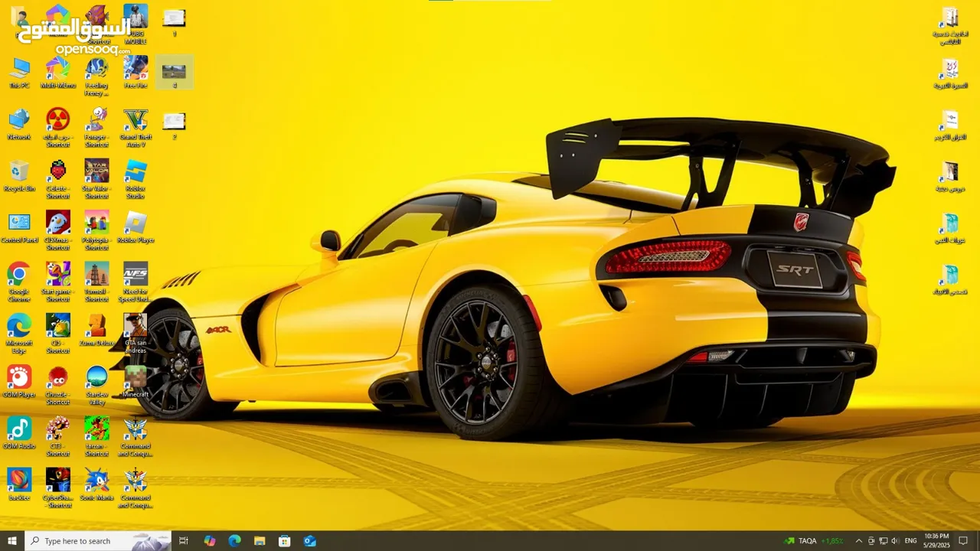Open Task View on the taskbar
Screen dimensions: 980x551
coord(184,541)
